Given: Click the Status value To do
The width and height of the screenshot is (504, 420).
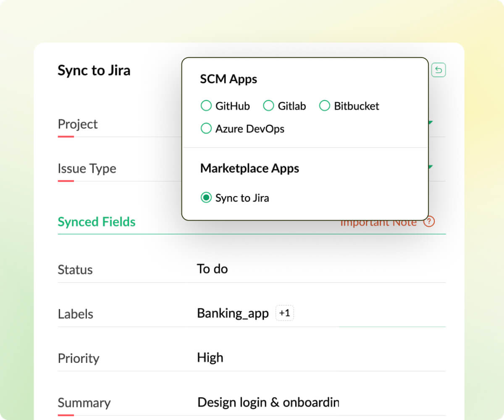Looking at the screenshot, I should pyautogui.click(x=212, y=269).
